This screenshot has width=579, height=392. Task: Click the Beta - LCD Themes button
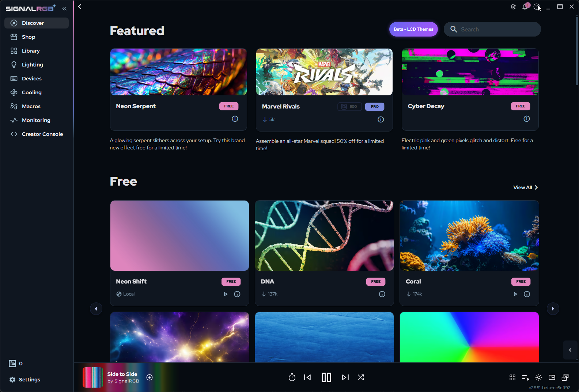click(413, 29)
